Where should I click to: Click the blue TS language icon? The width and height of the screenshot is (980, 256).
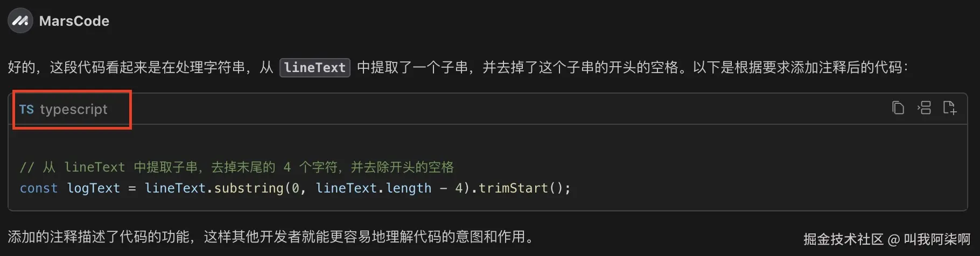point(26,109)
